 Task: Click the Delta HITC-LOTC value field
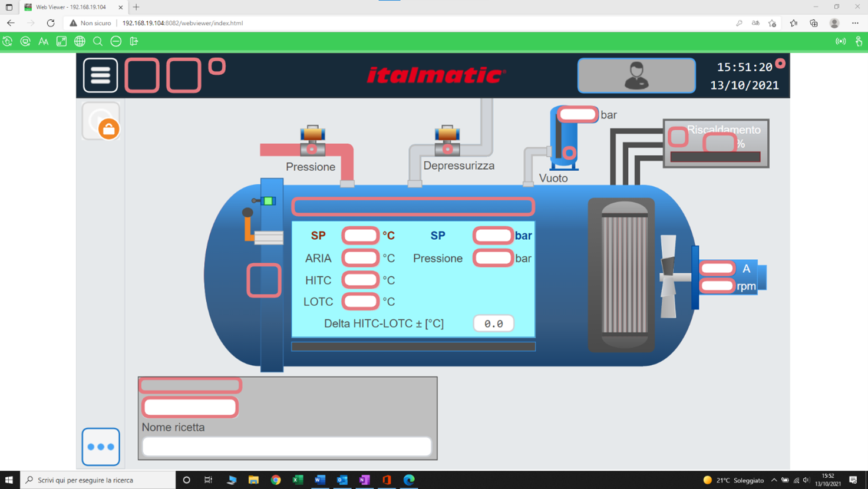tap(493, 323)
